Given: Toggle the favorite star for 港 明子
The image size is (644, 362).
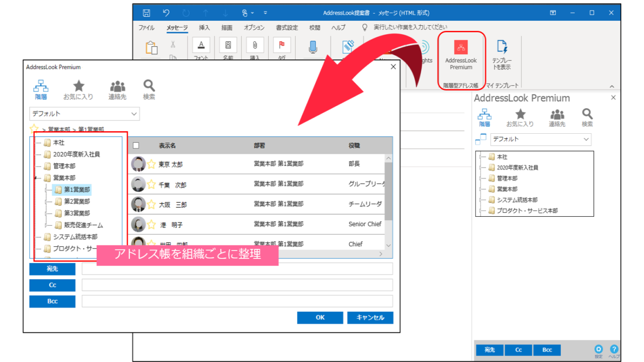Looking at the screenshot, I should [151, 224].
